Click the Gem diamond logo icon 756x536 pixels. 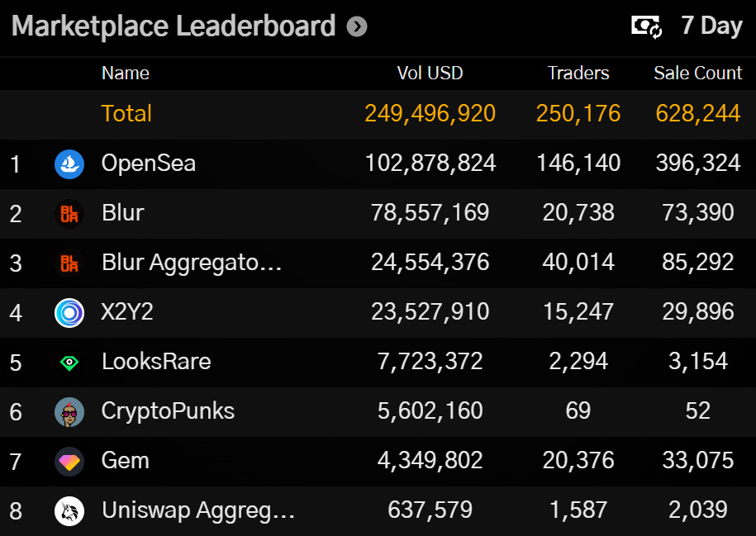(69, 462)
